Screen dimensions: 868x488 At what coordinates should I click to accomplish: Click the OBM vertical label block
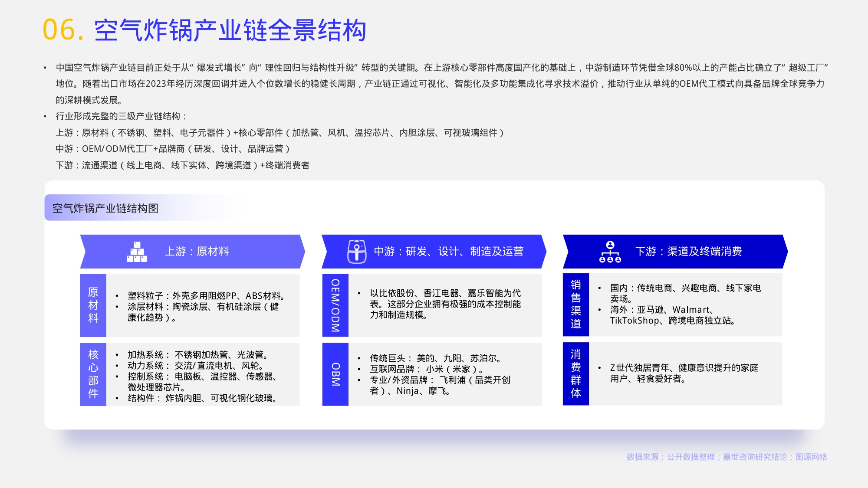point(335,374)
